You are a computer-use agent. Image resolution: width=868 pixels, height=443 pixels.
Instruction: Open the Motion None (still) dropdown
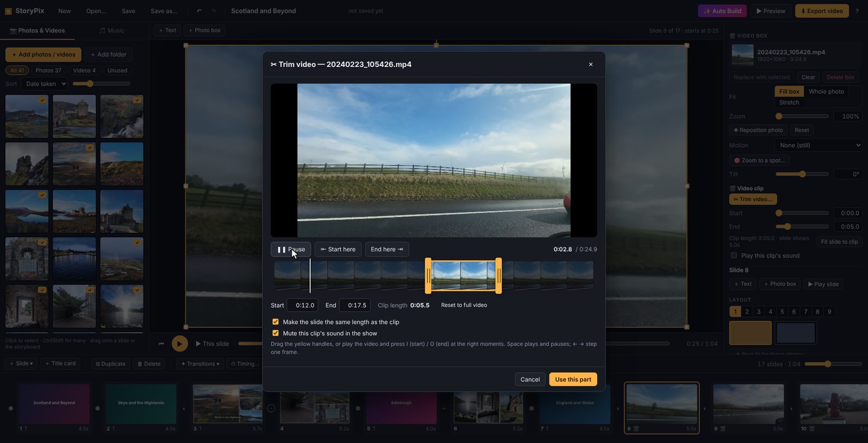pos(819,145)
